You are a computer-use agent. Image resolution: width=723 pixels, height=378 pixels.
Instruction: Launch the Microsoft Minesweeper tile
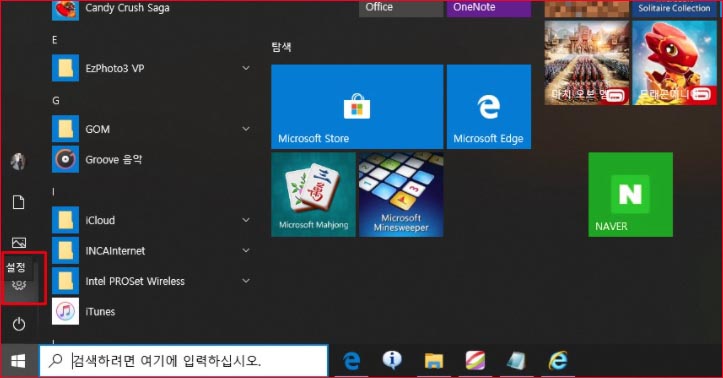tap(401, 195)
